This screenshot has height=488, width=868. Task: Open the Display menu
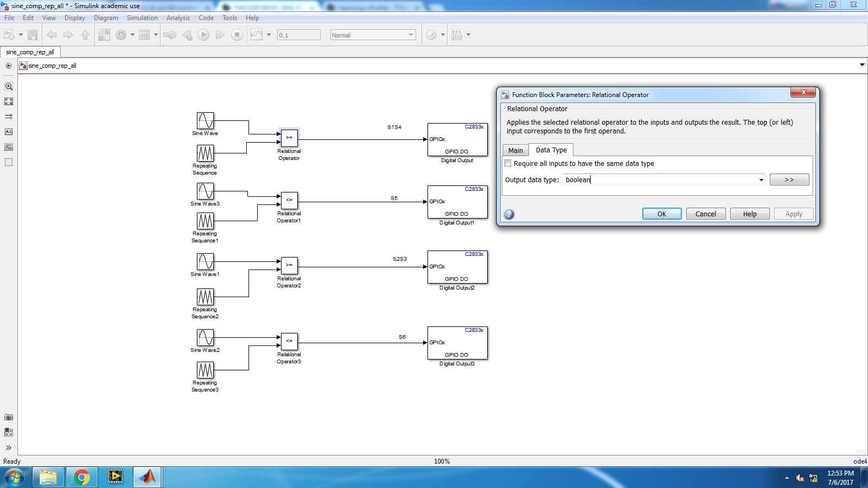pyautogui.click(x=75, y=18)
